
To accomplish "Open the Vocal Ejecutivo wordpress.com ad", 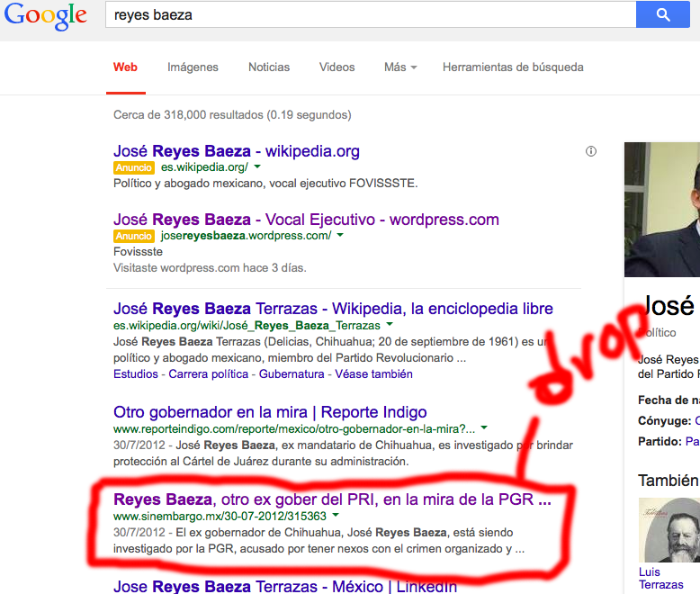I will point(306,220).
